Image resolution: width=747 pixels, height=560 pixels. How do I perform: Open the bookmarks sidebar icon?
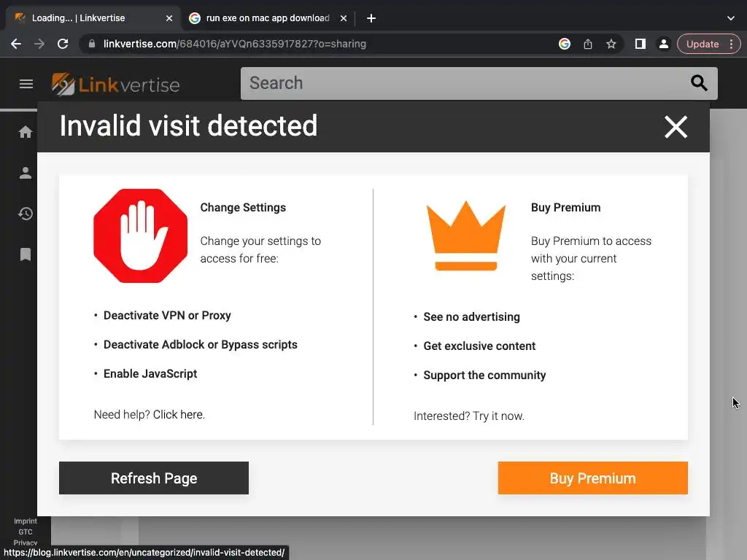tap(26, 254)
